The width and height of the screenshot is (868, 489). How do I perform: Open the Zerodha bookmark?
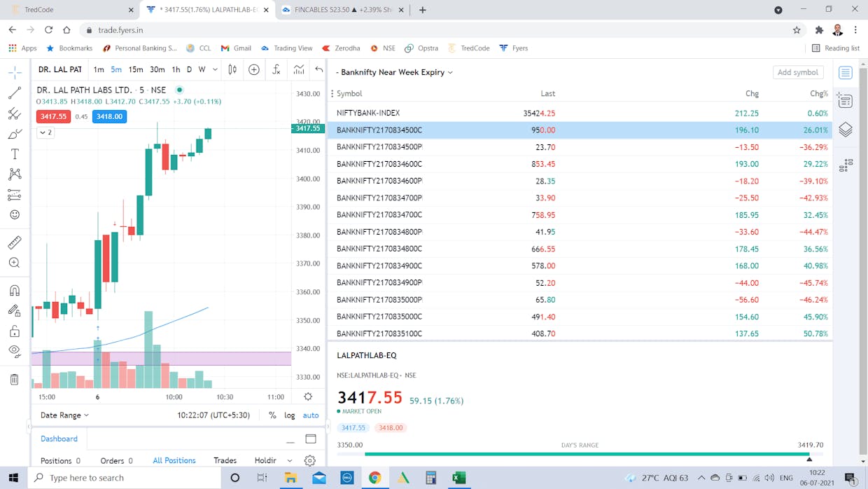pyautogui.click(x=341, y=48)
